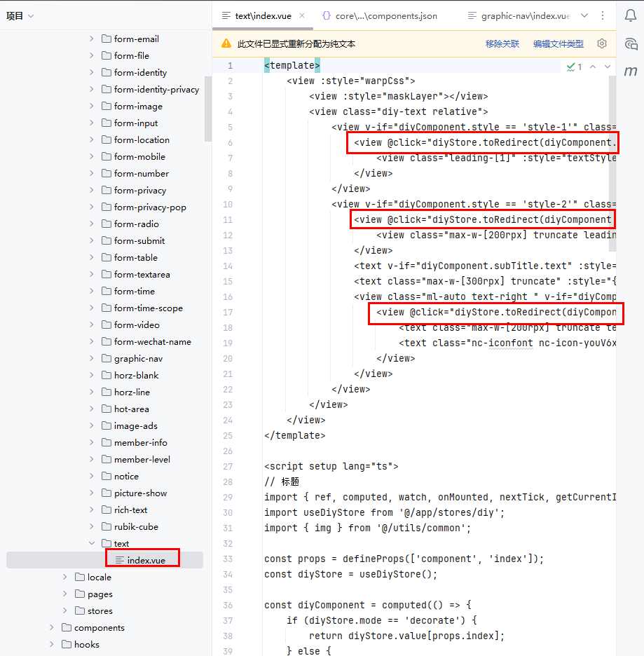The image size is (644, 656).
Task: Click the yellow warning icon in the banner
Action: [226, 43]
